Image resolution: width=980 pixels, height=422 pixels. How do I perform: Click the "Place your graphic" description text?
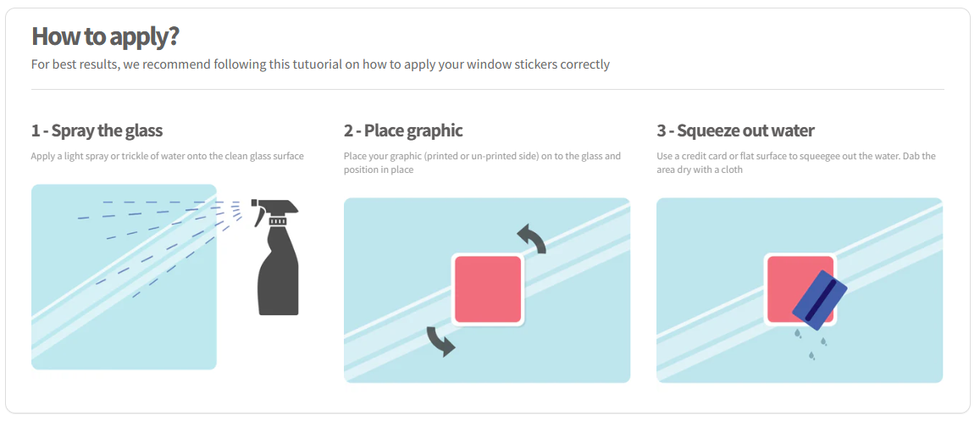[482, 163]
